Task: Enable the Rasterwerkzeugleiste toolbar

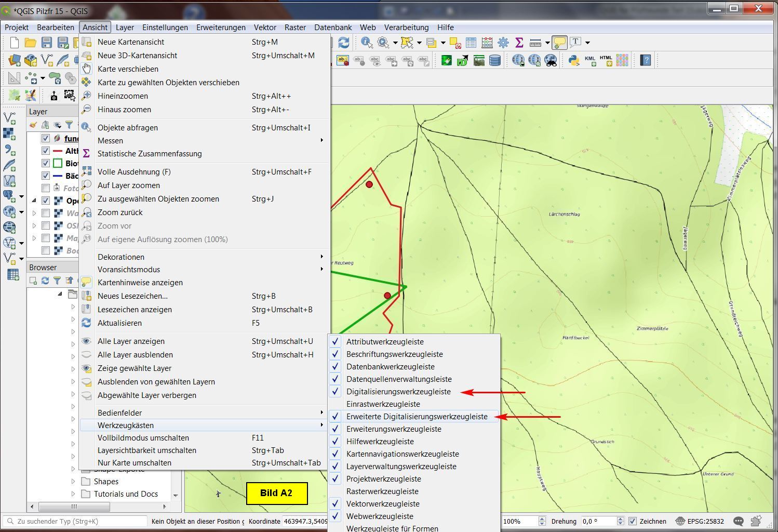Action: pos(382,491)
